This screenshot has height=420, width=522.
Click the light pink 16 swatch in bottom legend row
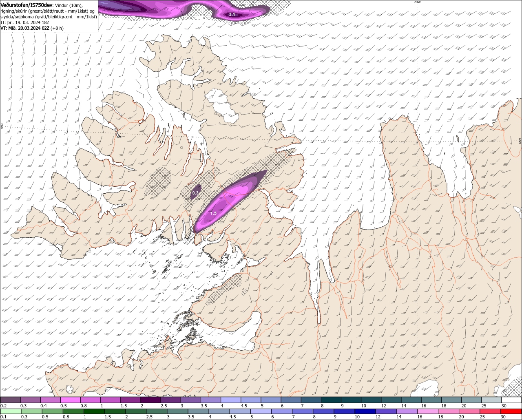click(x=427, y=411)
